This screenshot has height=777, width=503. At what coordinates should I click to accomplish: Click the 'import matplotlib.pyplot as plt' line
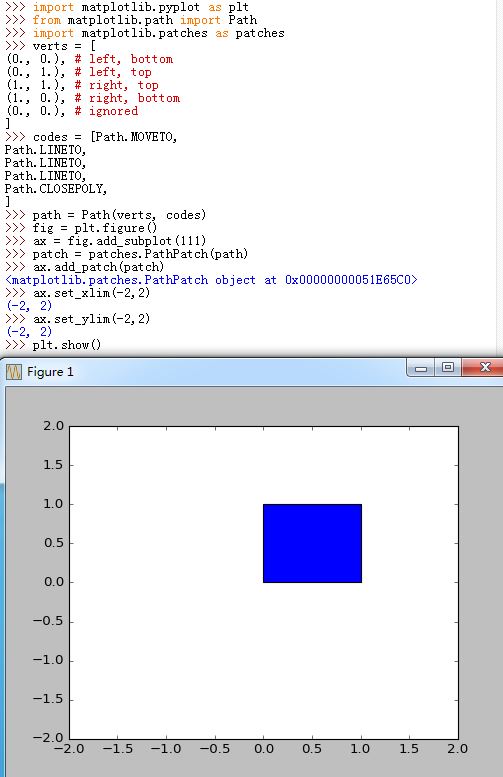coord(127,7)
